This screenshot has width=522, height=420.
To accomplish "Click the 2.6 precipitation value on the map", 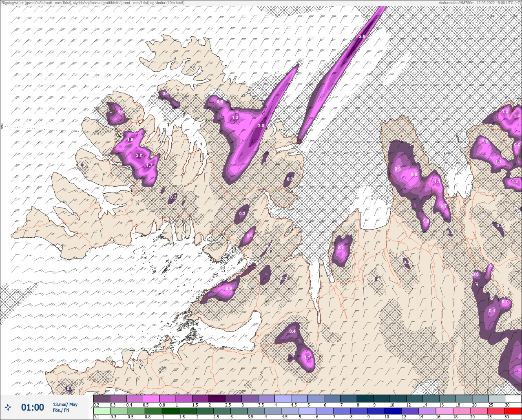I will pos(139,155).
